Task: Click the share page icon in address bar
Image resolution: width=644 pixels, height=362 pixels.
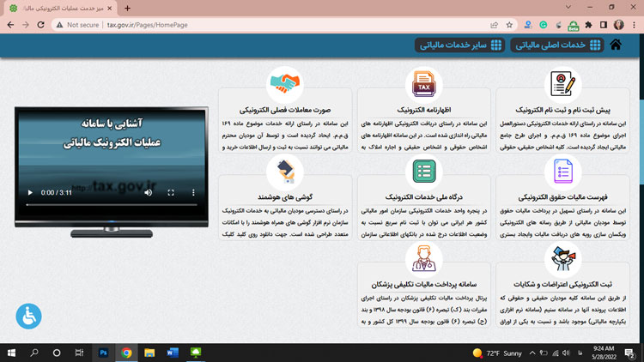Action: click(494, 25)
